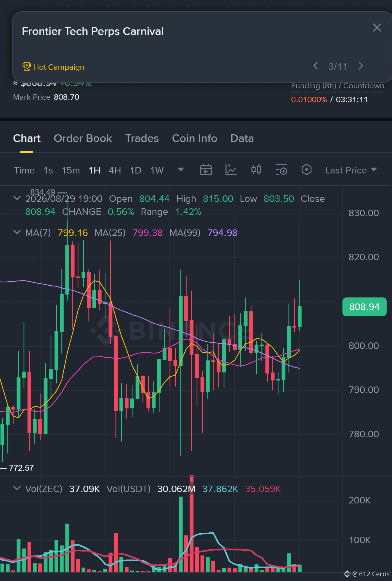This screenshot has height=581, width=392.
Task: Click the Open 804.44 value
Action: [154, 199]
